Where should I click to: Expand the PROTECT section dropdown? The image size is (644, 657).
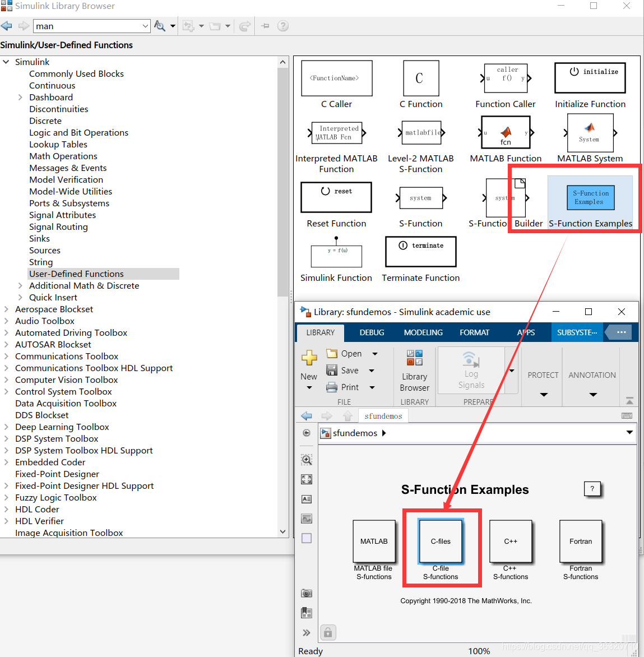click(544, 395)
